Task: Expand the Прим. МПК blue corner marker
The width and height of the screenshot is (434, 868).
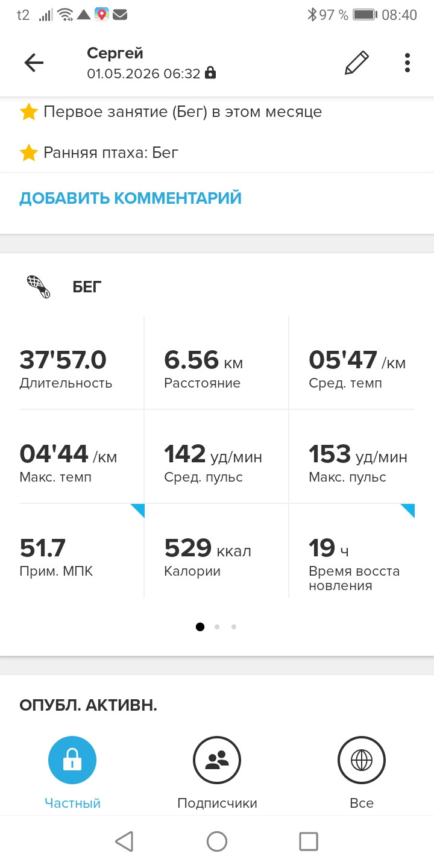Action: [x=137, y=511]
